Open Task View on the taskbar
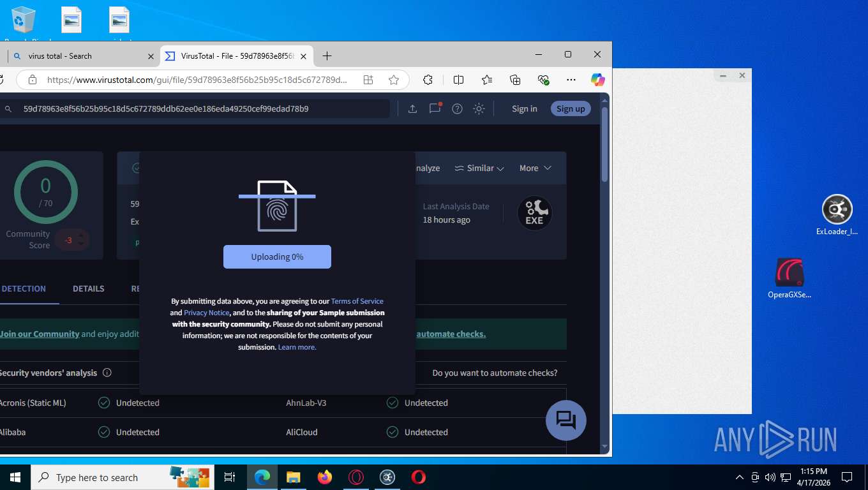The height and width of the screenshot is (490, 868). (x=230, y=477)
